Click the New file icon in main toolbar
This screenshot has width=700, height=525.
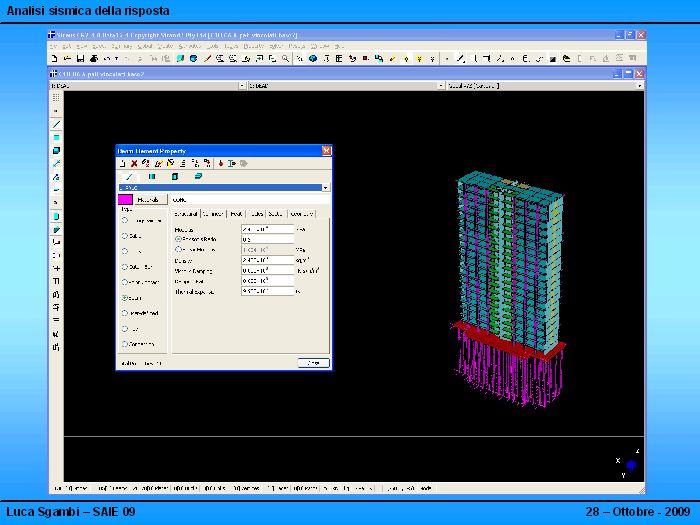click(x=55, y=59)
